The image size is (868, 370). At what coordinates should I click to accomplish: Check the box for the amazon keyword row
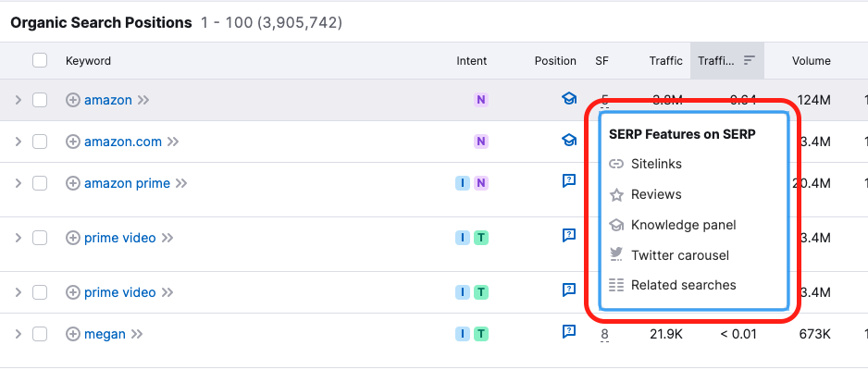[x=39, y=100]
